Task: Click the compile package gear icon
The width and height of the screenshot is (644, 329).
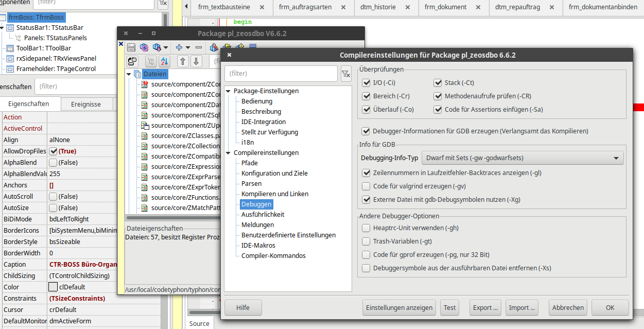Action: click(144, 47)
